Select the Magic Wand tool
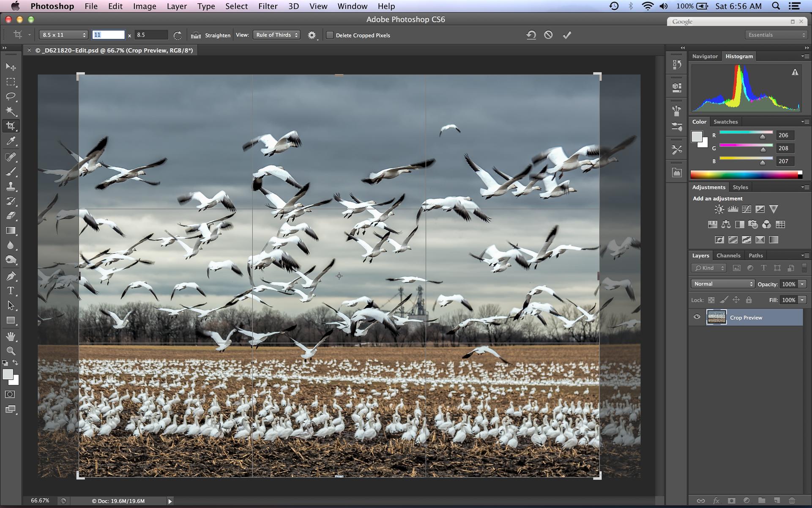 coord(11,111)
